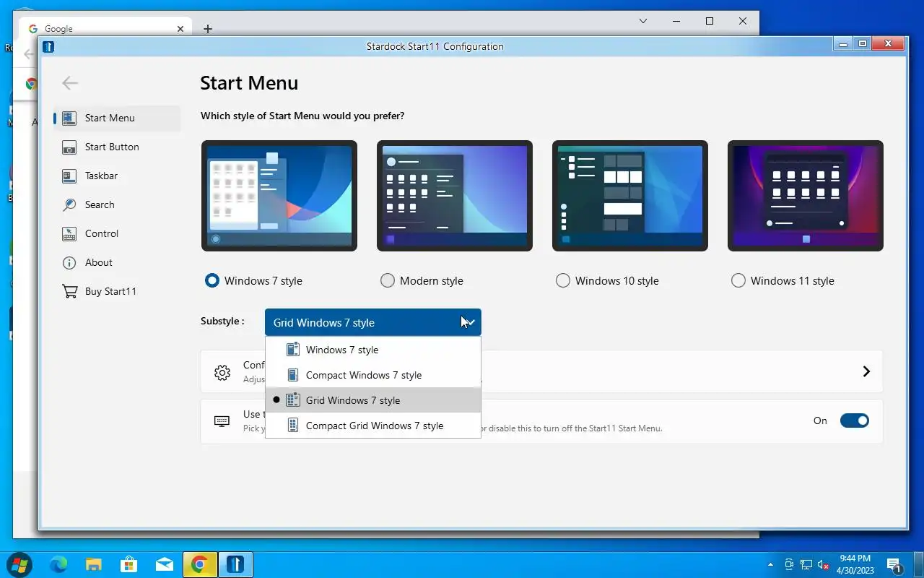Screen dimensions: 924x578
Task: Switch to the Google tab in Chrome
Action: pos(105,29)
